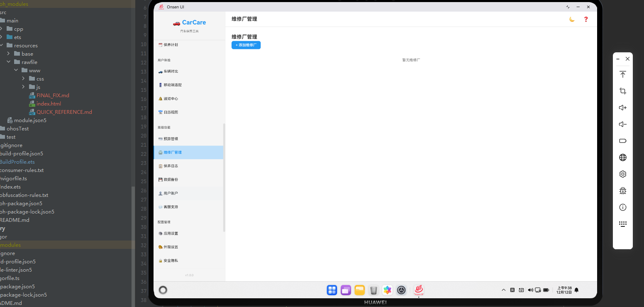
Task: Open the Gallery flower icon in dock
Action: [x=387, y=290]
